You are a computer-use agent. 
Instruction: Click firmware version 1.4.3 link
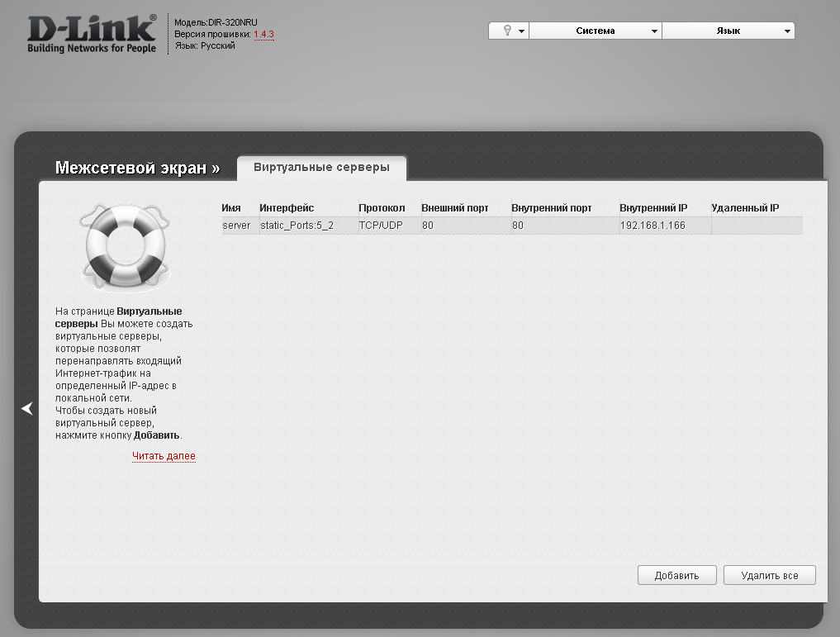point(263,35)
